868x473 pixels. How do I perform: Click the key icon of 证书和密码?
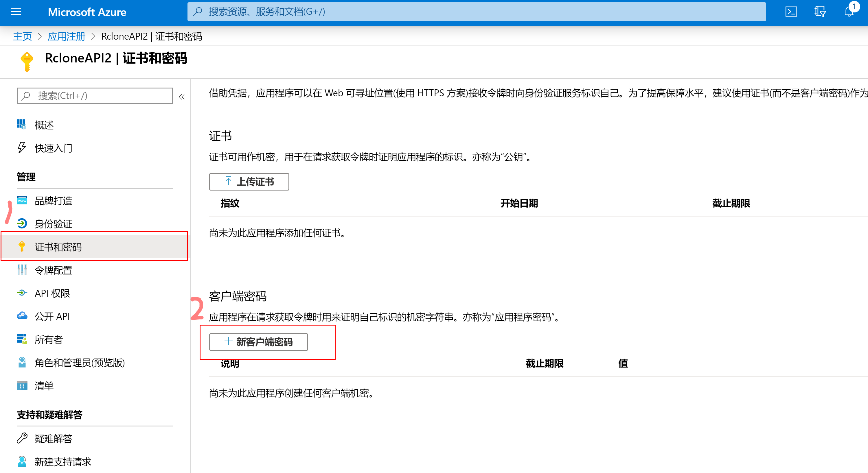pyautogui.click(x=22, y=246)
